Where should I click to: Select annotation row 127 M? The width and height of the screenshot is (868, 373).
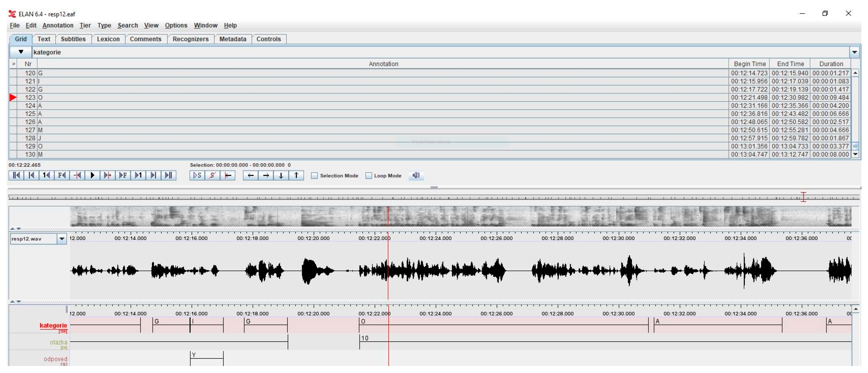[202, 130]
